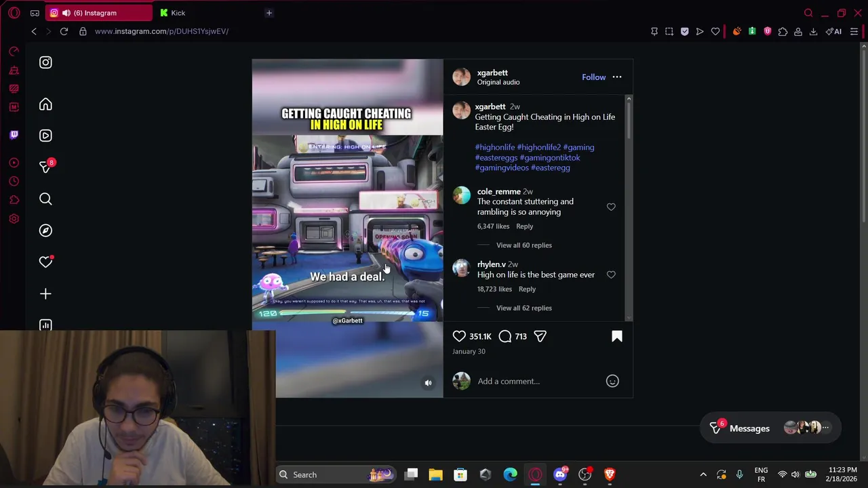Share the post with the paper plane icon
The height and width of the screenshot is (488, 868).
point(540,336)
